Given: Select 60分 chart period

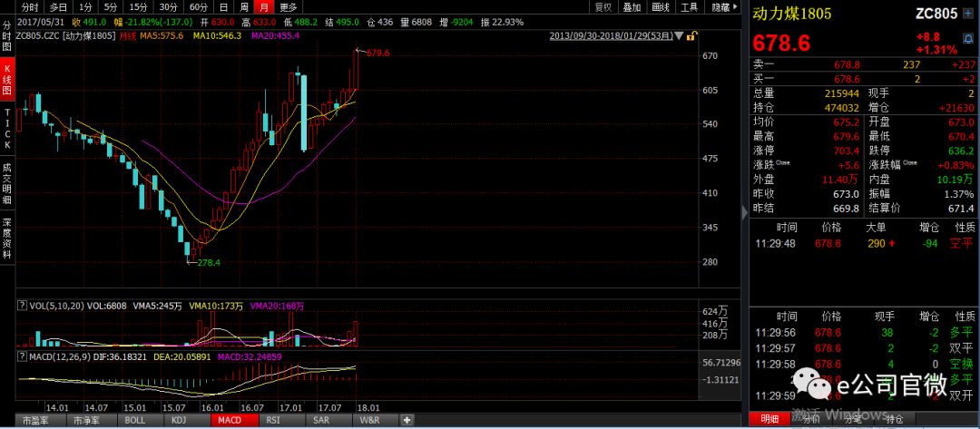Looking at the screenshot, I should click(x=198, y=7).
